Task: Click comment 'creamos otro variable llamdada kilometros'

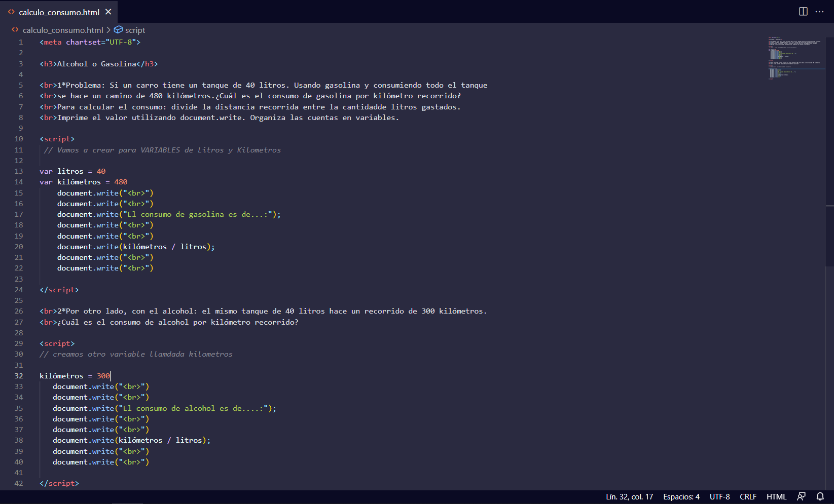Action: [x=136, y=354]
